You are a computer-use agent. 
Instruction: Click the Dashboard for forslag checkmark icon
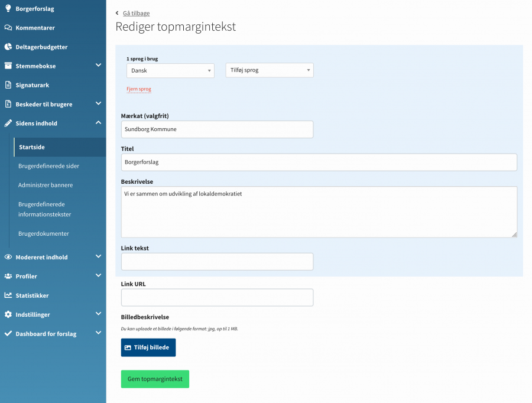[8, 333]
